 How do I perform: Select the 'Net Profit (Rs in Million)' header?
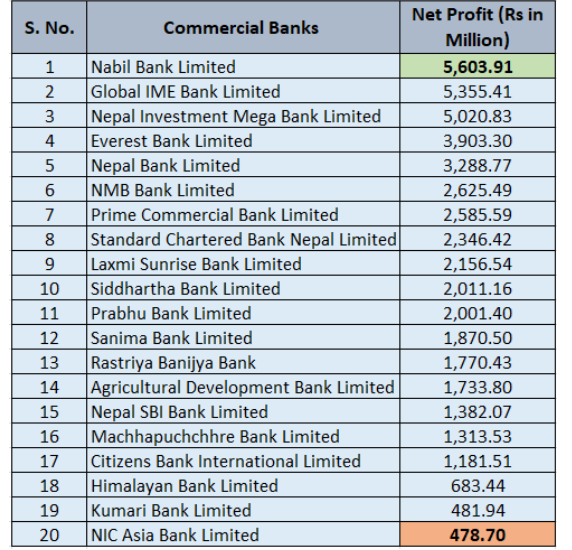[478, 28]
